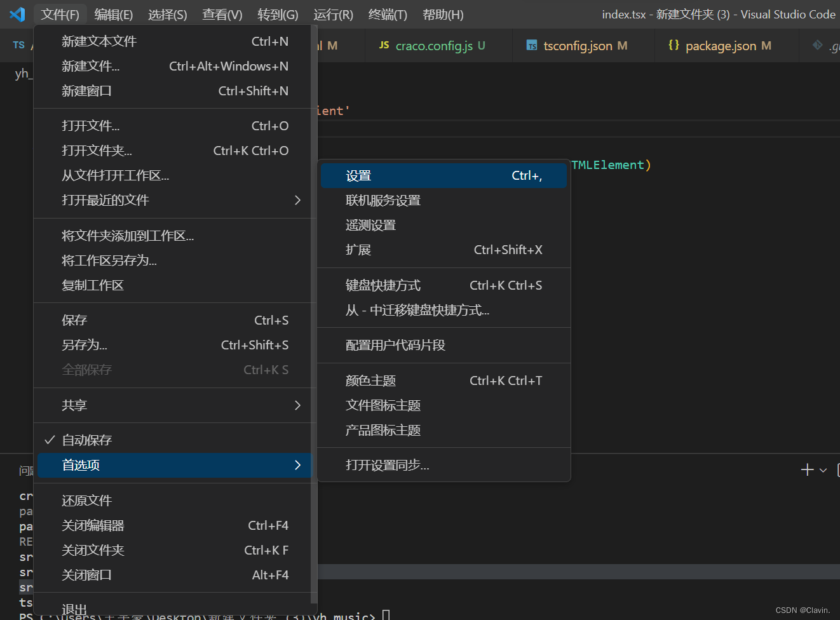Select 联机服务设置 in the submenu

444,201
